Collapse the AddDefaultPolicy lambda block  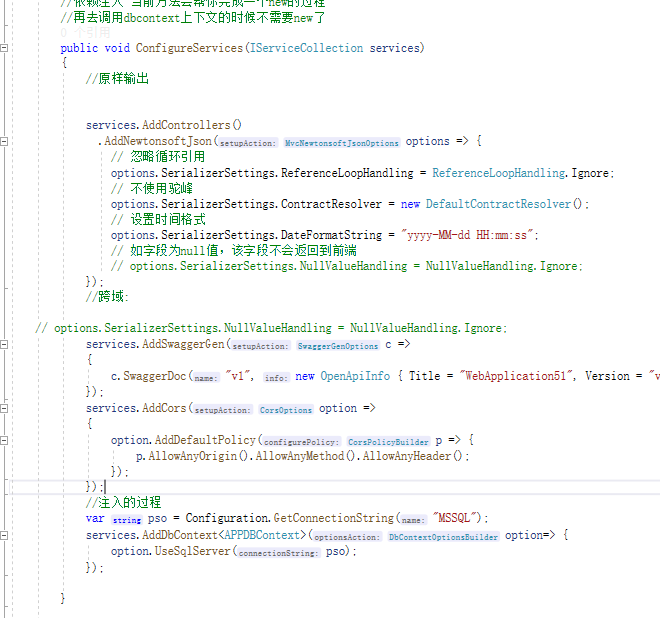pos(4,440)
